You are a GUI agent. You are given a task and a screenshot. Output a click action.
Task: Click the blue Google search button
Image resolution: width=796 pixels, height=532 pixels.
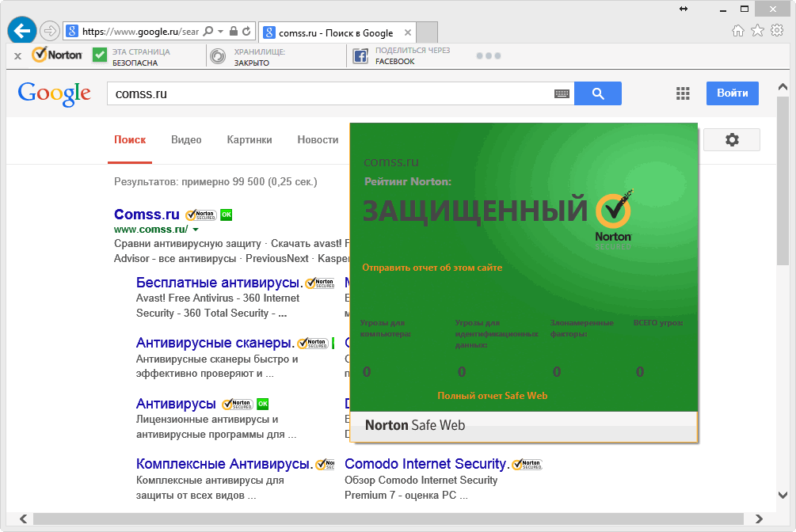point(598,93)
